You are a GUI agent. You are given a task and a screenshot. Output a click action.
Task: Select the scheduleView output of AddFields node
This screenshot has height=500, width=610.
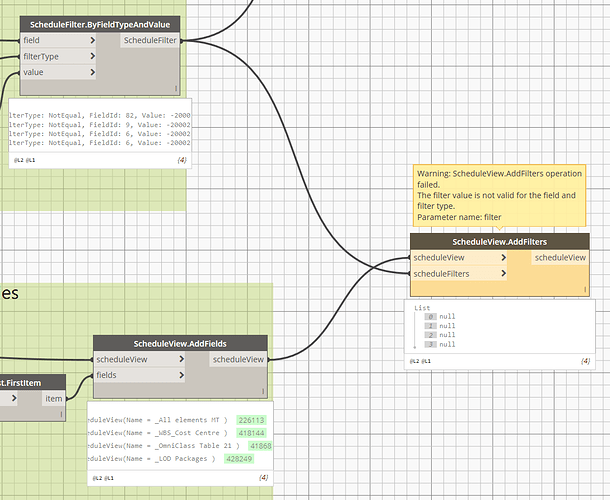tap(238, 360)
